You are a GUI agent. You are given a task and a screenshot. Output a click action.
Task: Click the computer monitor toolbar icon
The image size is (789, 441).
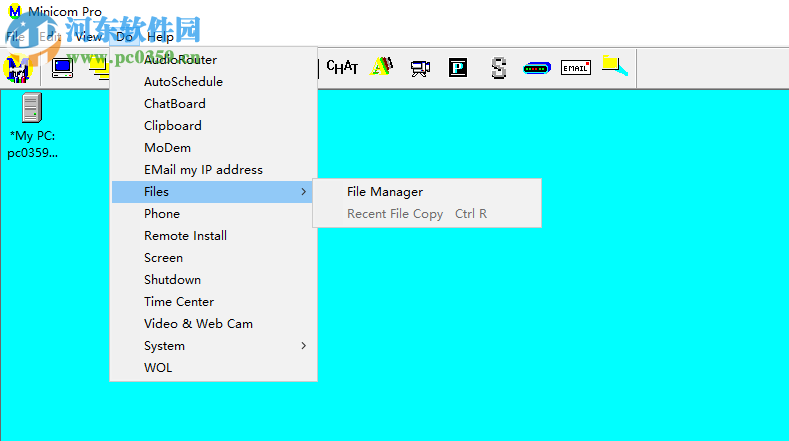pos(62,68)
